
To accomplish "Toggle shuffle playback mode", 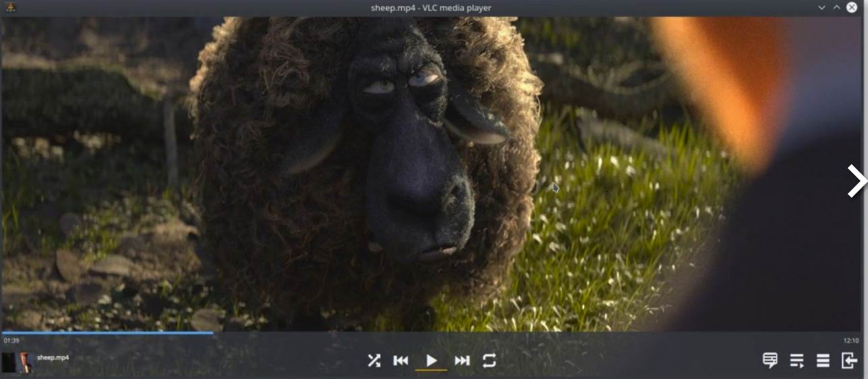I will [374, 361].
